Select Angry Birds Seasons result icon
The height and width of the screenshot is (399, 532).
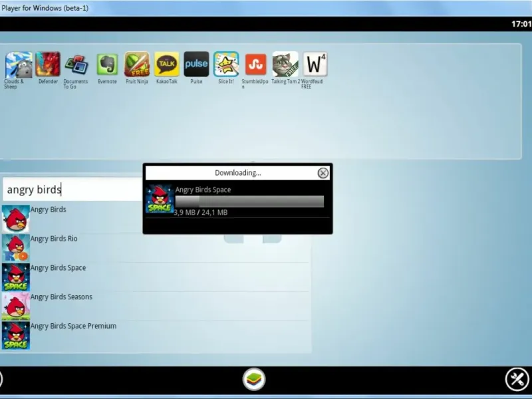(x=15, y=307)
